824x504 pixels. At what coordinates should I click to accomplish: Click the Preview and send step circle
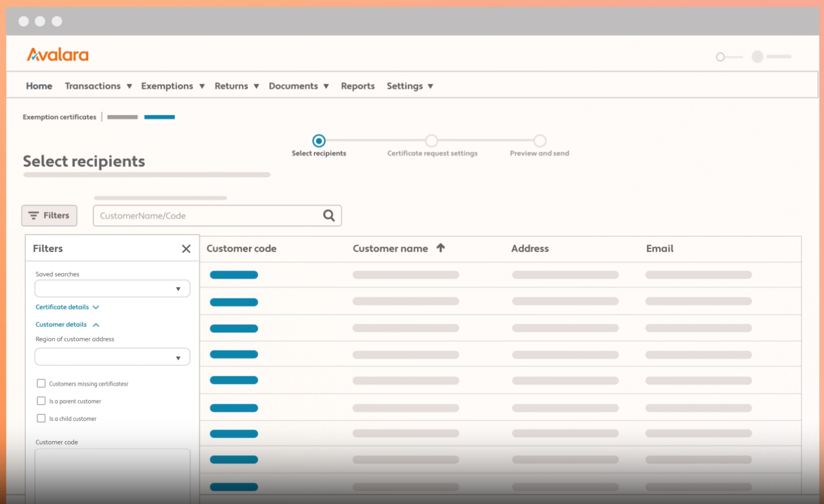[540, 140]
